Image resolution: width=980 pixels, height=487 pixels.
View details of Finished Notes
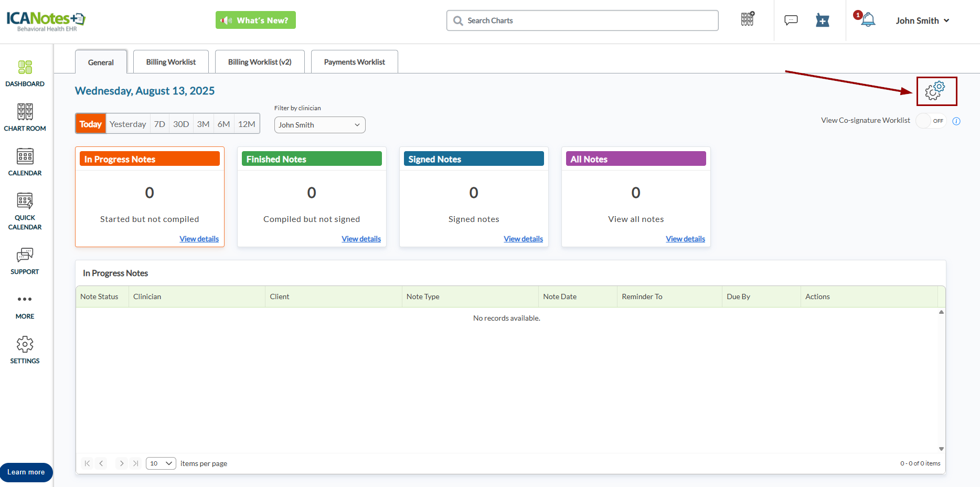tap(361, 239)
